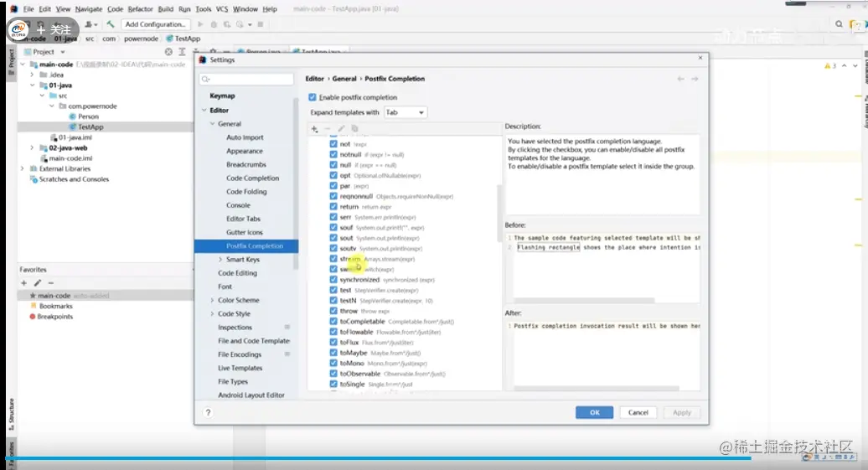
Task: Uncheck the sout template checkbox
Action: 333,238
